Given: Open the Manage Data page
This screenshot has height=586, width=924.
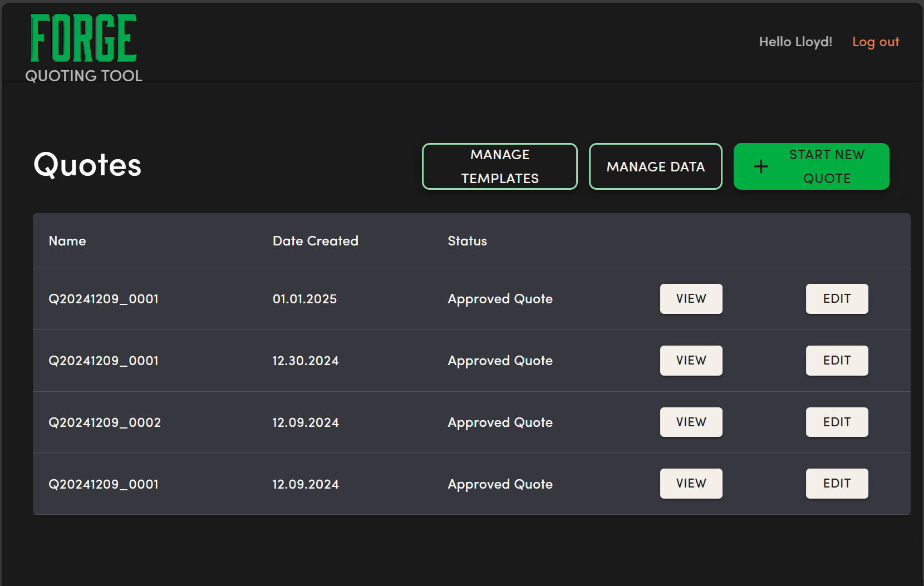Looking at the screenshot, I should (x=655, y=166).
